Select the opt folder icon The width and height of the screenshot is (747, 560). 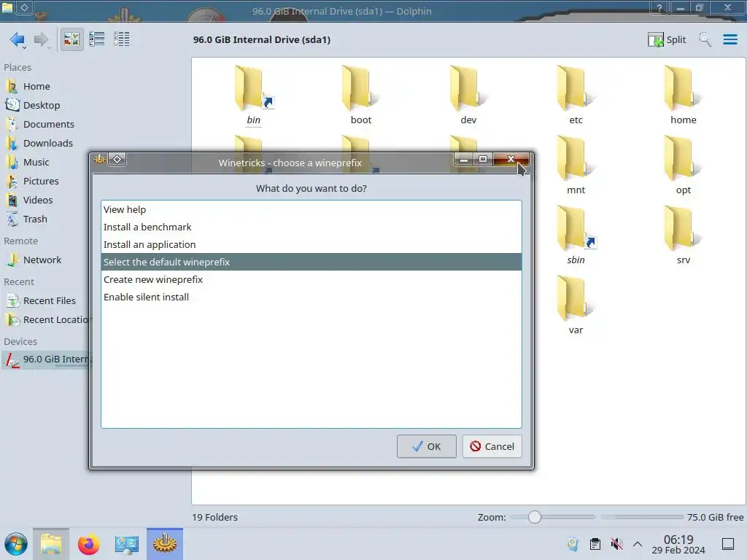[683, 159]
